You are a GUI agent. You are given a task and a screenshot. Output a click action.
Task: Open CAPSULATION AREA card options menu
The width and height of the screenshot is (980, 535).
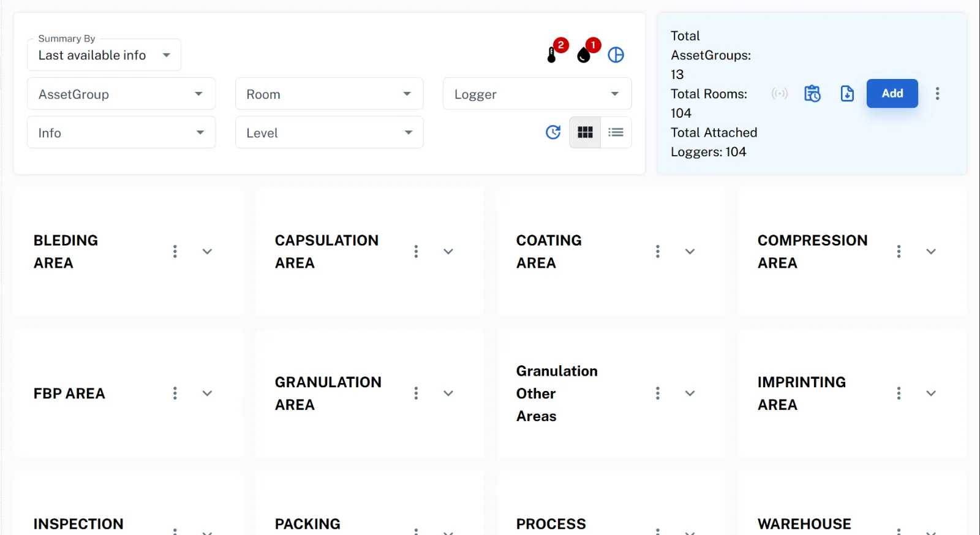tap(417, 251)
